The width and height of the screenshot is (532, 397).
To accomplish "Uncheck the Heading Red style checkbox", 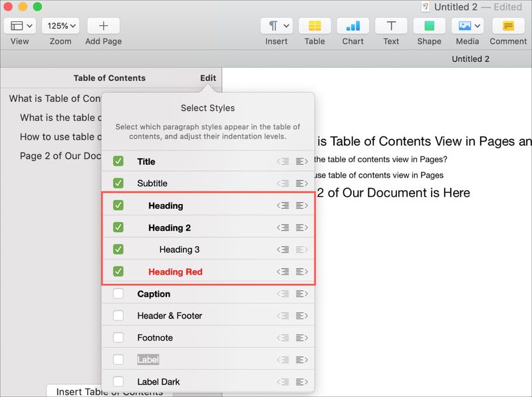I will pos(118,271).
